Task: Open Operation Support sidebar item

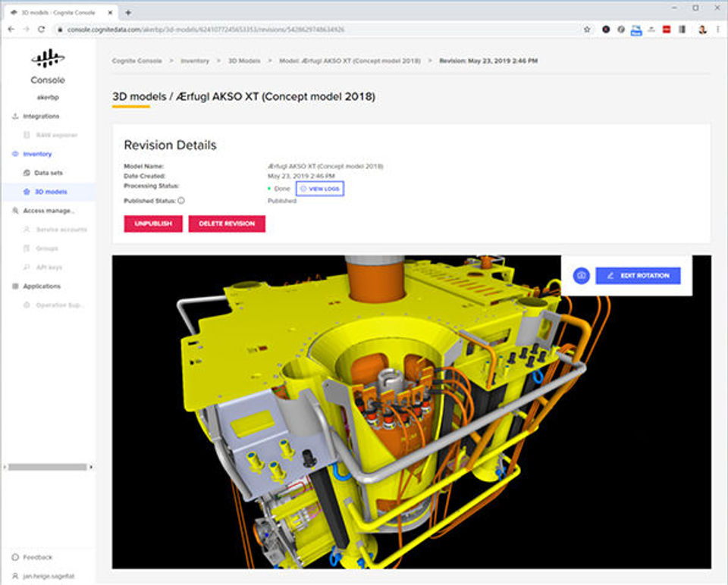Action: point(59,305)
